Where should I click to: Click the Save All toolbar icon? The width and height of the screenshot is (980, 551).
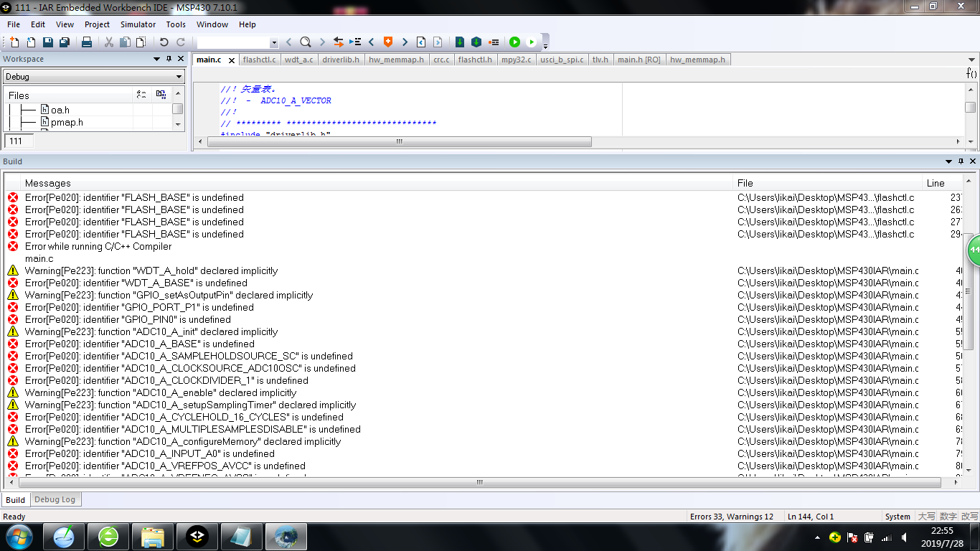click(x=64, y=42)
